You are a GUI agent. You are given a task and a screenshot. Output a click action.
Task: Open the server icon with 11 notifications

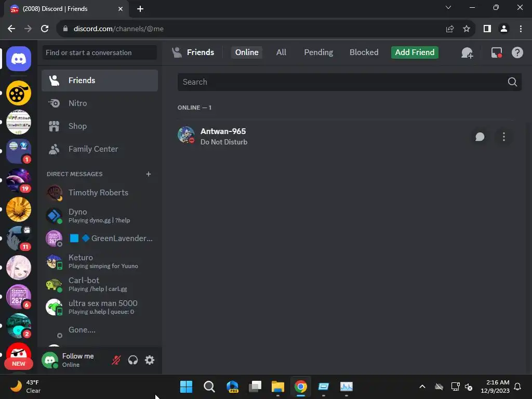(19, 238)
